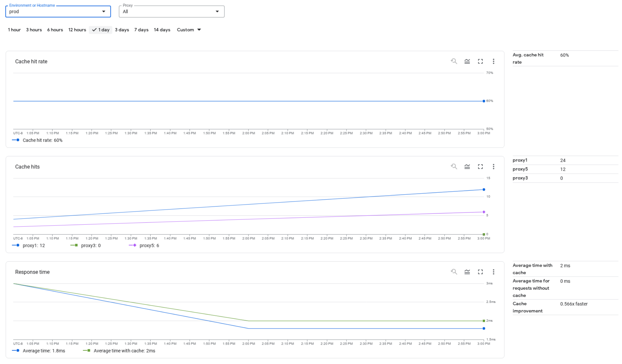Select the 3 hours option
The width and height of the screenshot is (622, 364).
[34, 30]
